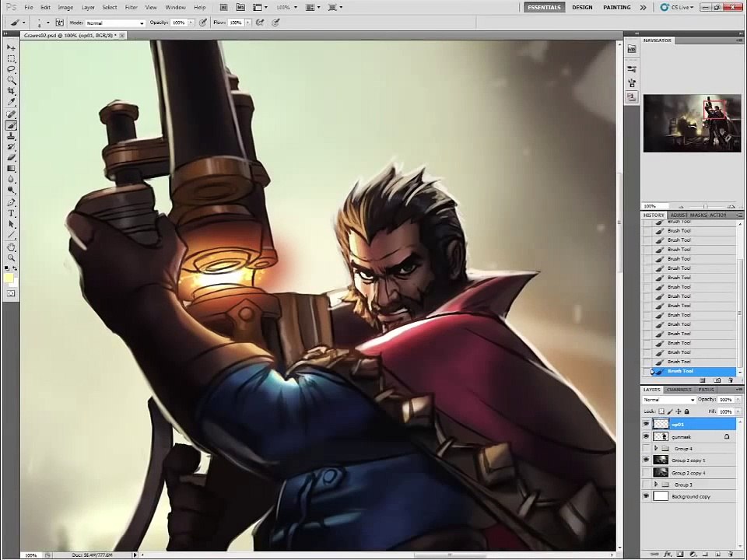This screenshot has width=747, height=560.
Task: Select the Brush tool in the toolbox
Action: coord(11,125)
